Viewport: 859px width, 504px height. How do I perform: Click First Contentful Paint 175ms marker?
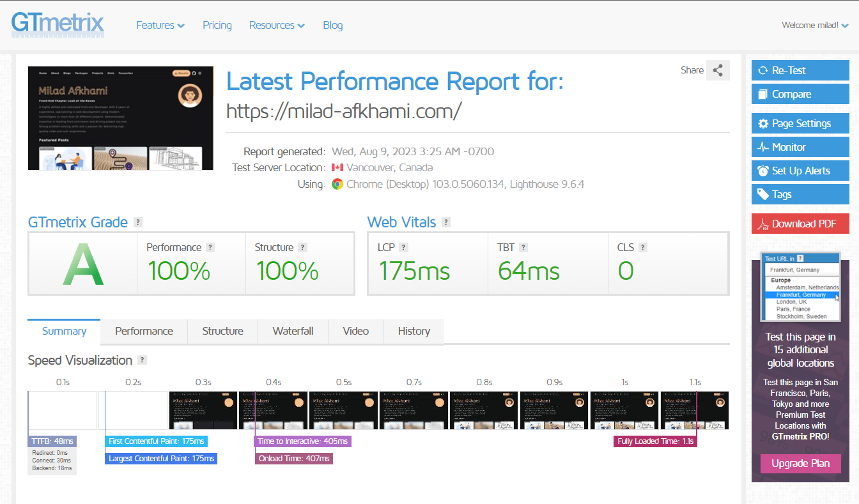pos(156,441)
